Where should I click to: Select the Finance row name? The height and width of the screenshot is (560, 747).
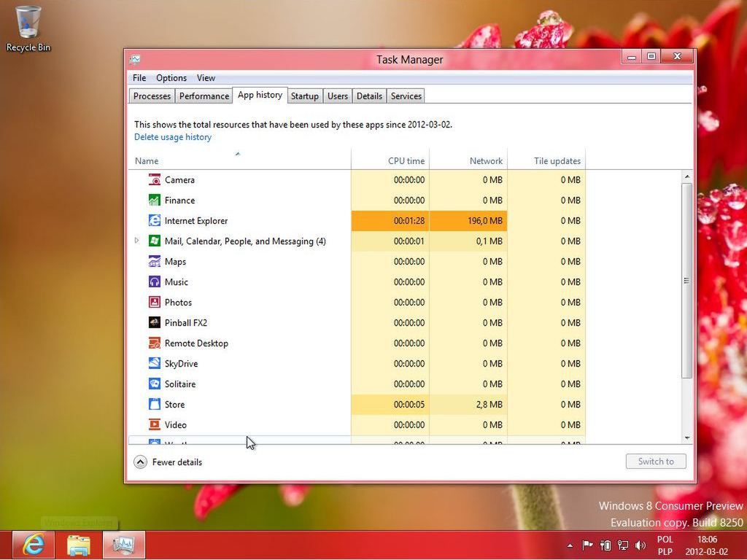179,201
